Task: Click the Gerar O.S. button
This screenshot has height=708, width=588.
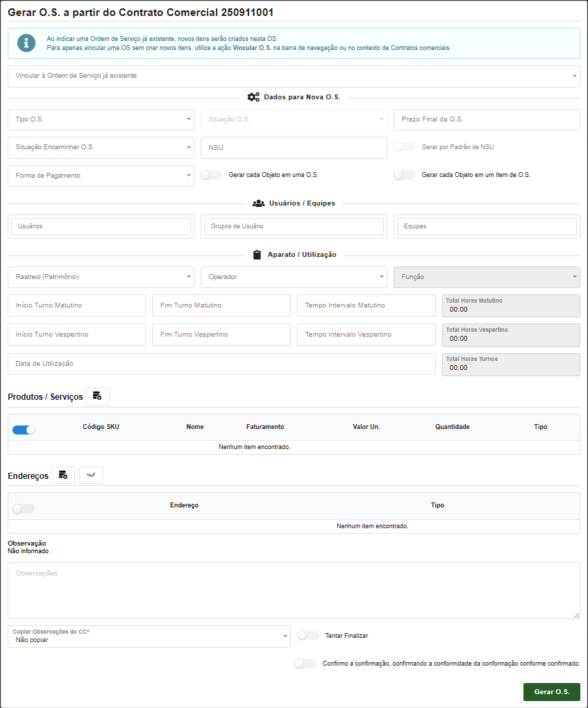Action: [x=551, y=692]
